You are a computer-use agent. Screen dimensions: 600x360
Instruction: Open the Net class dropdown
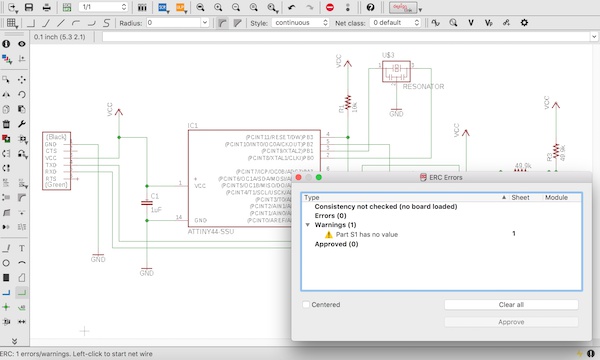point(395,23)
